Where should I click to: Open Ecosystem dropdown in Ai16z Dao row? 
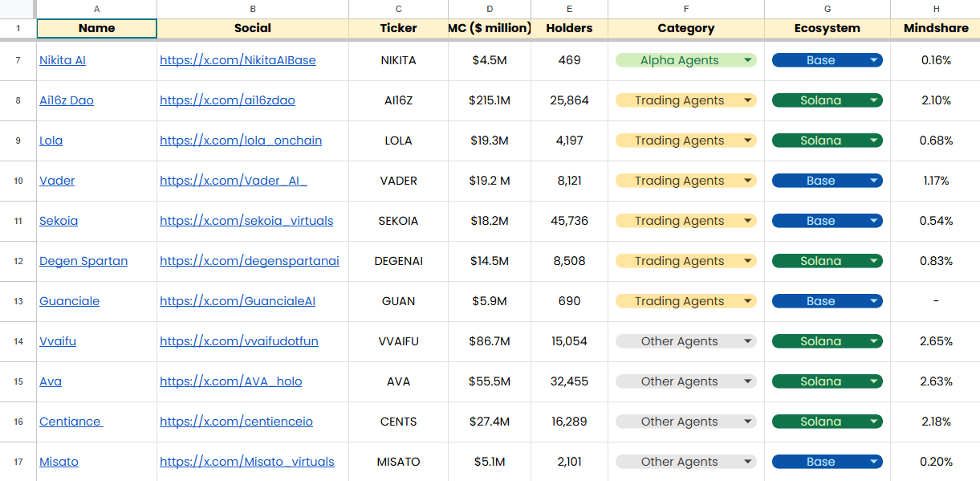pyautogui.click(x=873, y=100)
